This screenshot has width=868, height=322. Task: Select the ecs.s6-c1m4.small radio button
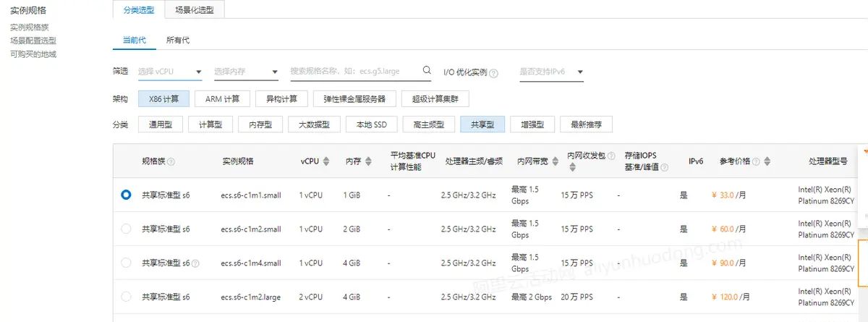pyautogui.click(x=127, y=263)
